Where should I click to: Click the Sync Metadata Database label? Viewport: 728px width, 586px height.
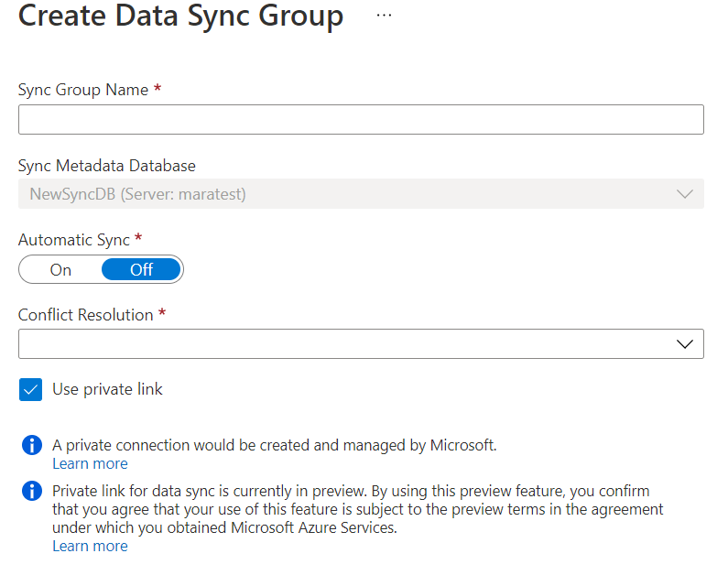pyautogui.click(x=106, y=166)
